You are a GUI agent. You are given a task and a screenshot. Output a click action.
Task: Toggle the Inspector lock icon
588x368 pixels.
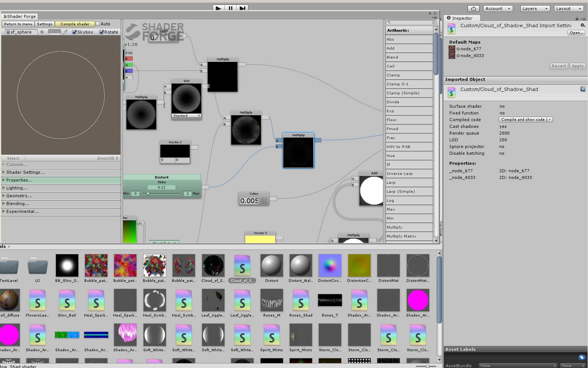click(577, 18)
